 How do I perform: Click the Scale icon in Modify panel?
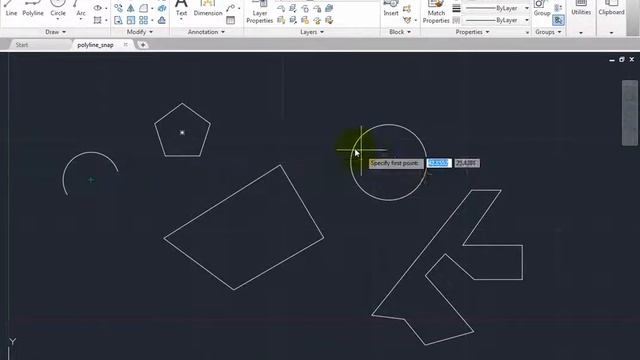pos(131,20)
